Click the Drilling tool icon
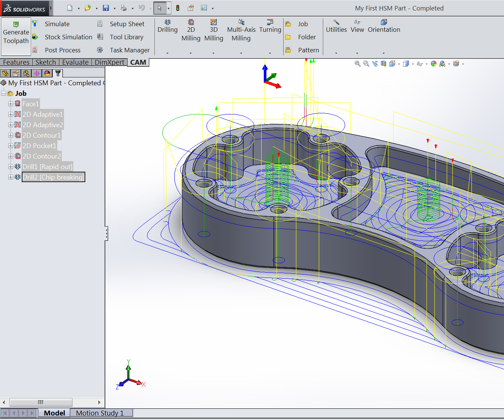504x420 pixels. point(168,22)
